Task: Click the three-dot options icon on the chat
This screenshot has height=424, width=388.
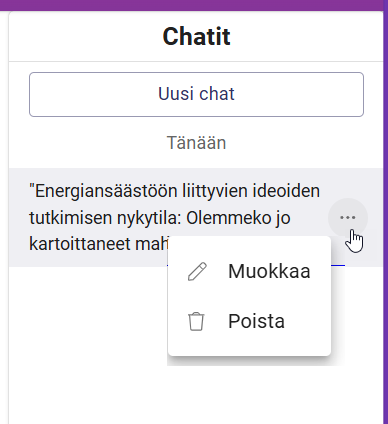Action: 348,218
